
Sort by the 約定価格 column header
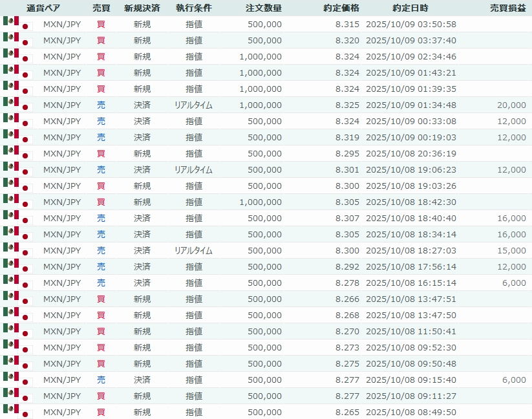341,8
